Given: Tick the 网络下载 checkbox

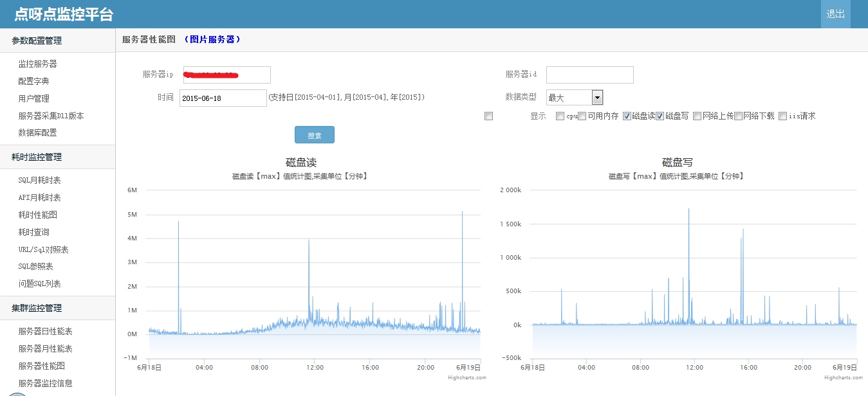Looking at the screenshot, I should coord(739,116).
